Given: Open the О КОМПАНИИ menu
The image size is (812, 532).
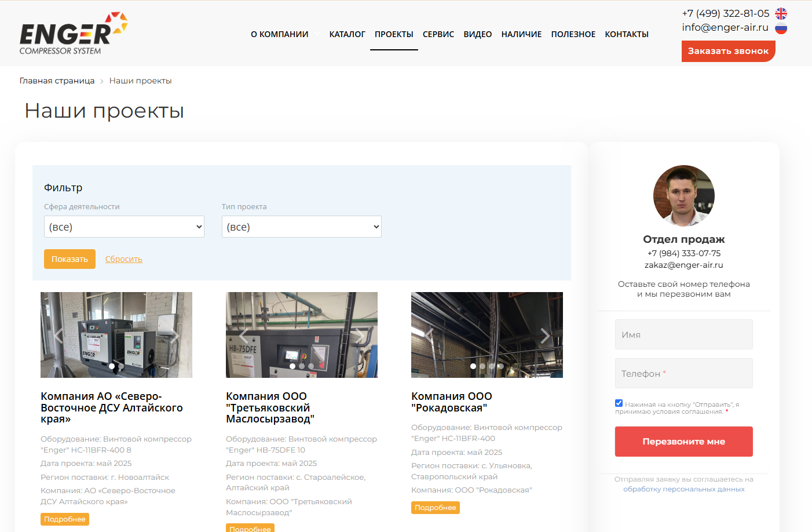Looking at the screenshot, I should pos(280,34).
